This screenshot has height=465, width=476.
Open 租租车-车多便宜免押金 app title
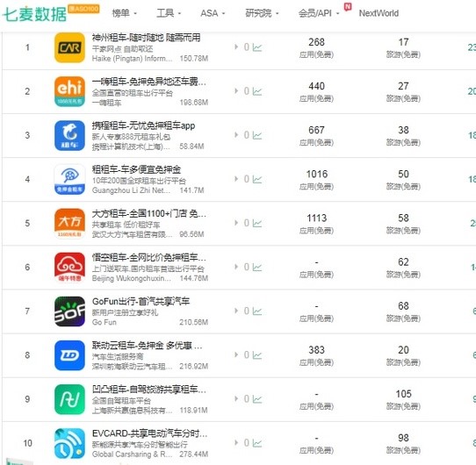136,169
